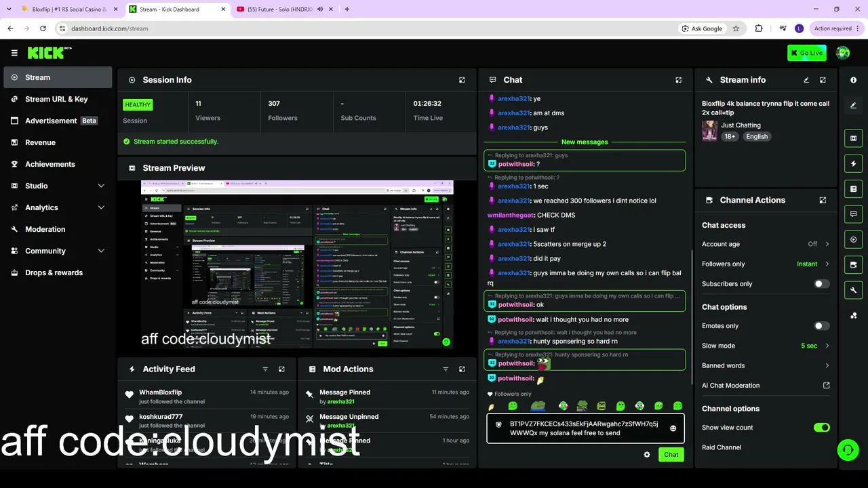868x488 pixels.
Task: Toggle Emotes only chat
Action: pos(821,326)
